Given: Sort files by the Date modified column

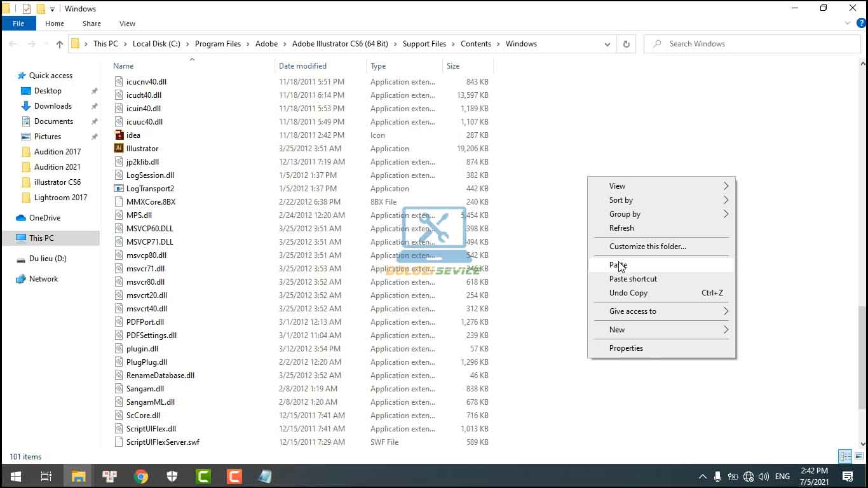Looking at the screenshot, I should tap(302, 66).
